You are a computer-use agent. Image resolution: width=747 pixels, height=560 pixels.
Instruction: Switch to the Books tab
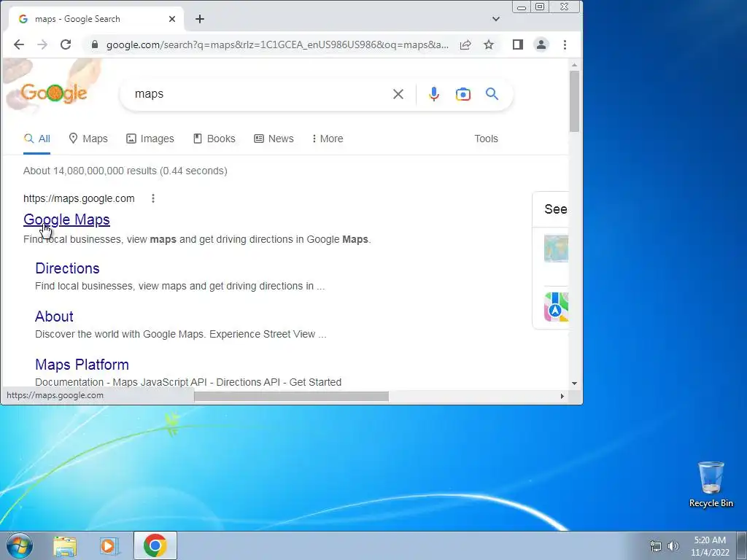pyautogui.click(x=214, y=139)
